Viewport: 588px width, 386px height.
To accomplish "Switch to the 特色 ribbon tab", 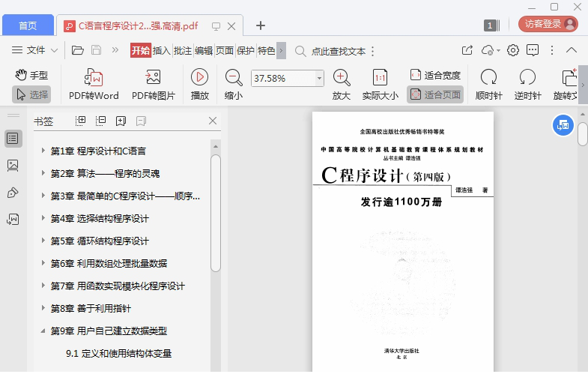I will 266,50.
